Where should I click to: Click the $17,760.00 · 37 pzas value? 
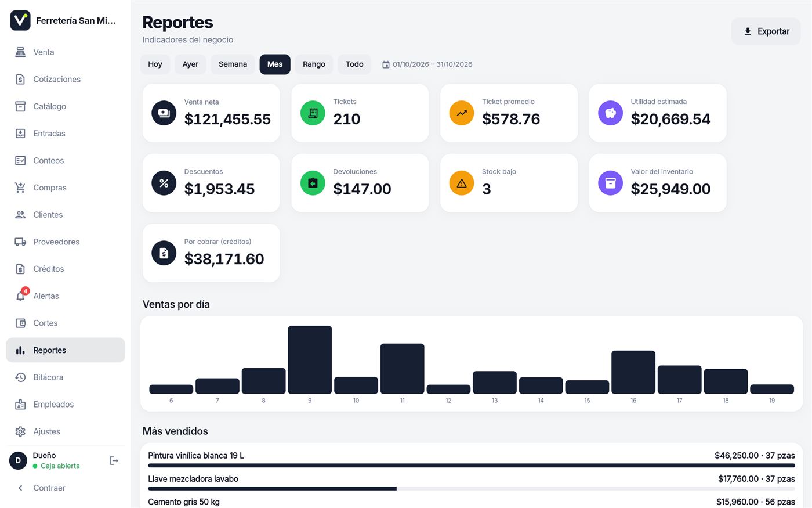pyautogui.click(x=756, y=479)
